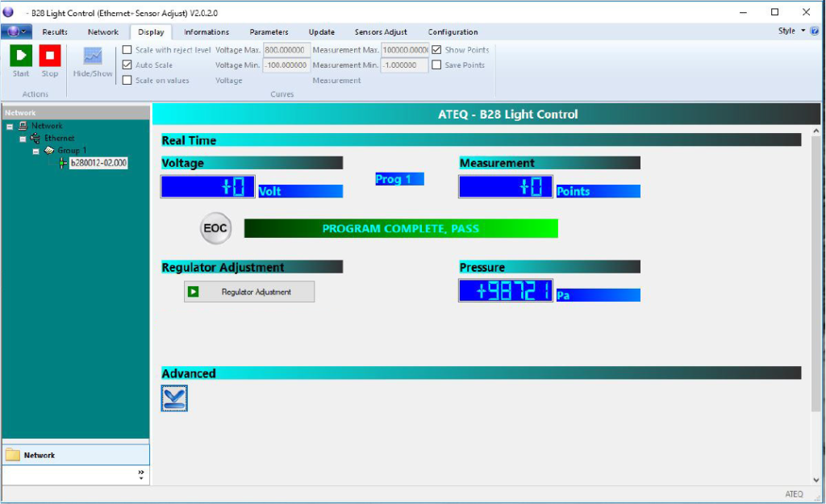Click the Regulator Adjustment button
826x504 pixels.
point(249,292)
